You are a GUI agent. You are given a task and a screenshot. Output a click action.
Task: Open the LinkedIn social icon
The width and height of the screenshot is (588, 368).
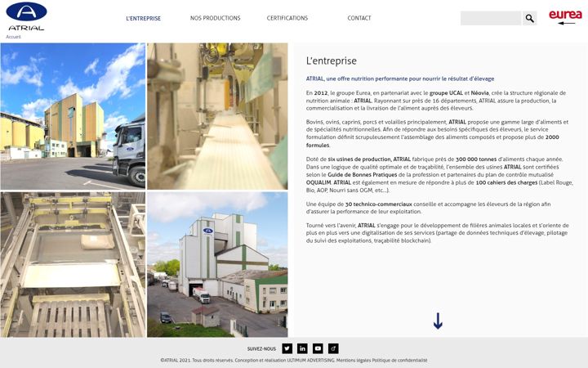302,348
